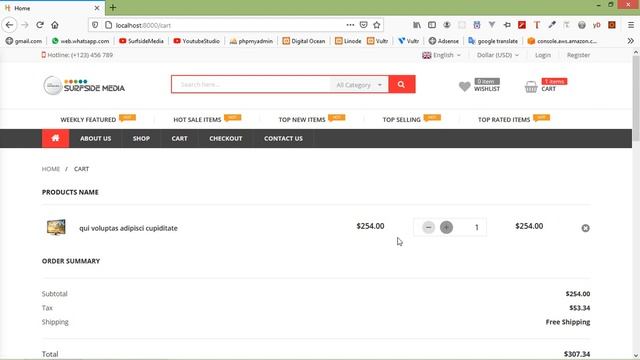The width and height of the screenshot is (640, 360).
Task: Open the Firefox hamburger menu
Action: (x=631, y=25)
